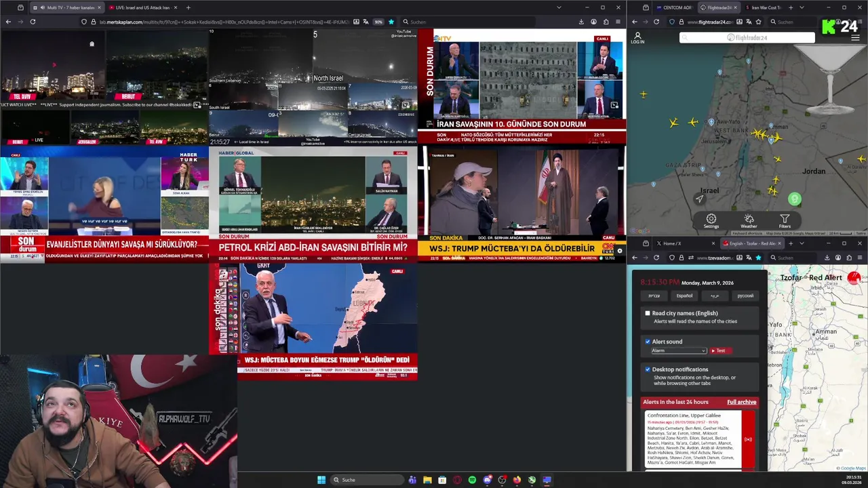The width and height of the screenshot is (868, 488).
Task: Switch Tzofar language to Hebrew
Action: [654, 296]
